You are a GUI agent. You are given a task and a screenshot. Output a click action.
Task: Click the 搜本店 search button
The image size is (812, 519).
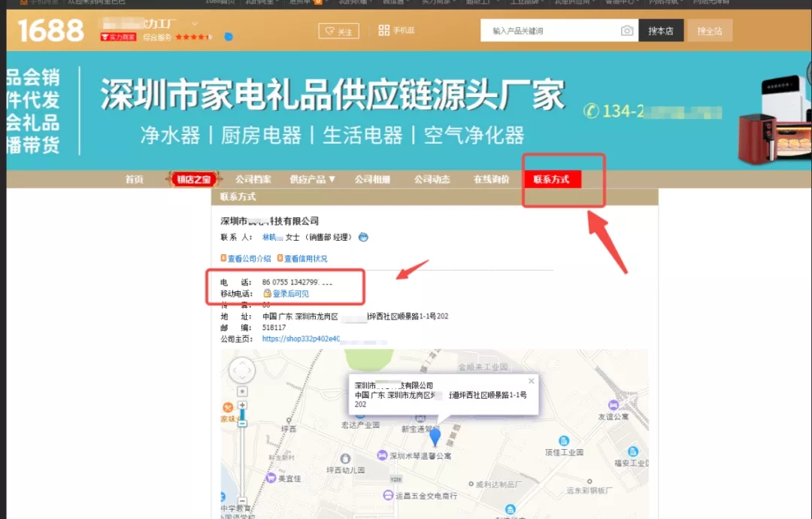coord(661,31)
